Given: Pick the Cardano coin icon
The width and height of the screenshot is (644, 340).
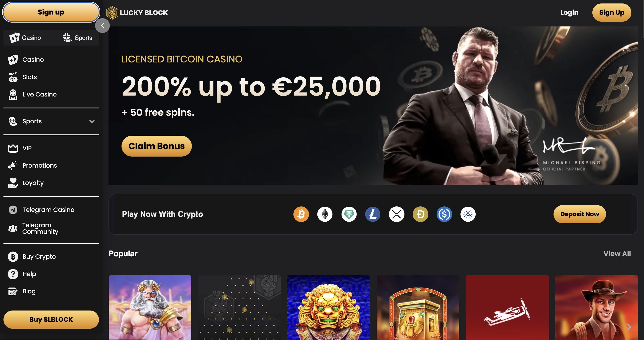Looking at the screenshot, I should pos(468,214).
